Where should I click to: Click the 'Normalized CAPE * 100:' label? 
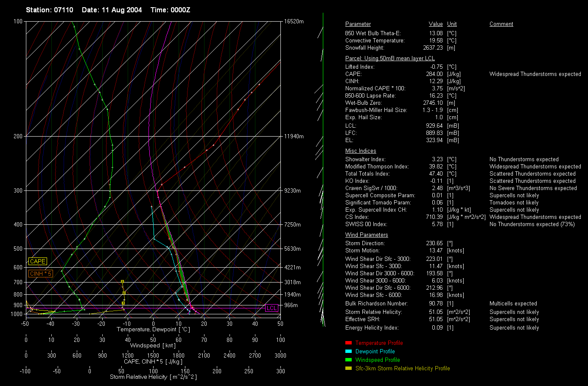click(x=375, y=88)
